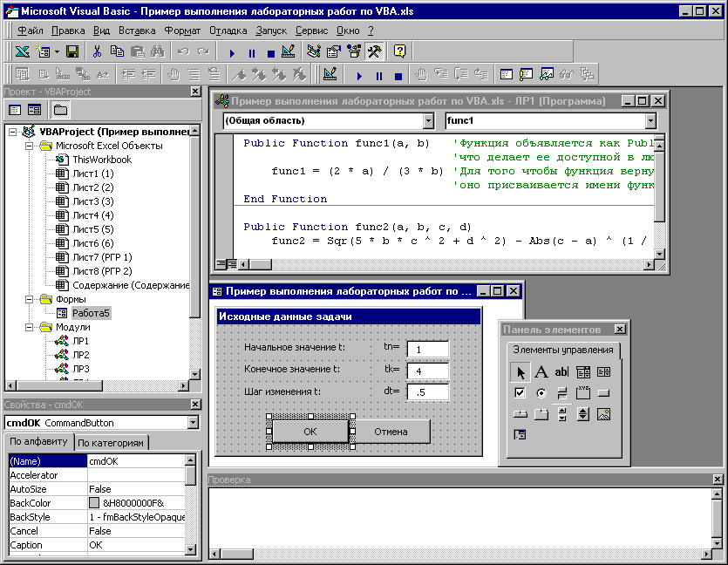Select the CheckBox tool in Toolbox
Image resolution: width=728 pixels, height=565 pixels.
pos(520,393)
